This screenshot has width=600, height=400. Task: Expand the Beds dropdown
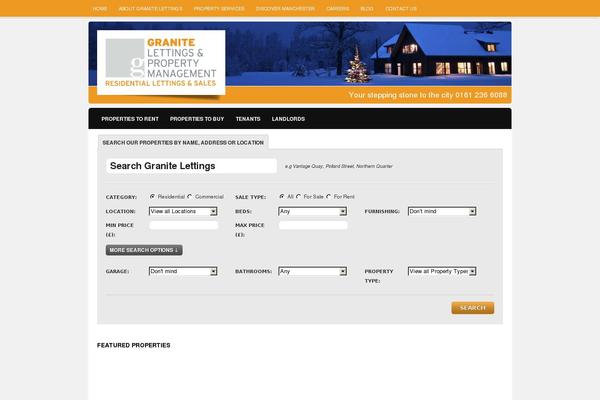pos(313,211)
